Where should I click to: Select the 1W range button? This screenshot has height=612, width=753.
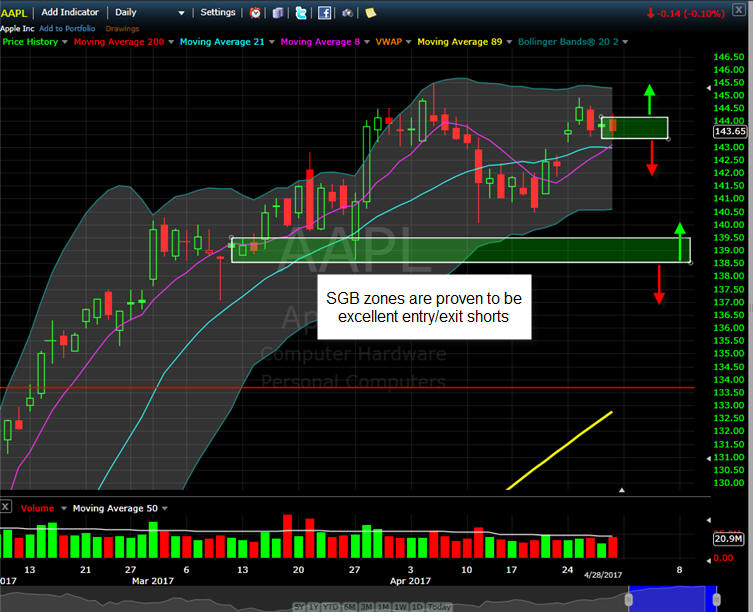tap(401, 607)
